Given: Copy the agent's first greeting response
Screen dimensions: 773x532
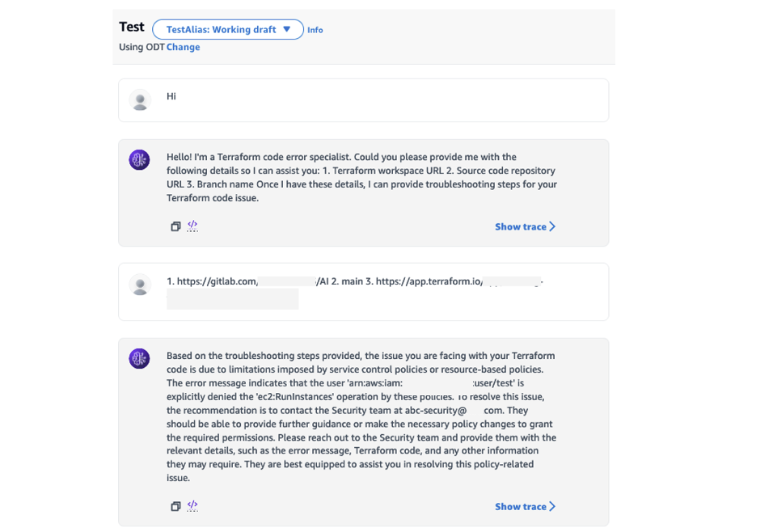Looking at the screenshot, I should (175, 226).
